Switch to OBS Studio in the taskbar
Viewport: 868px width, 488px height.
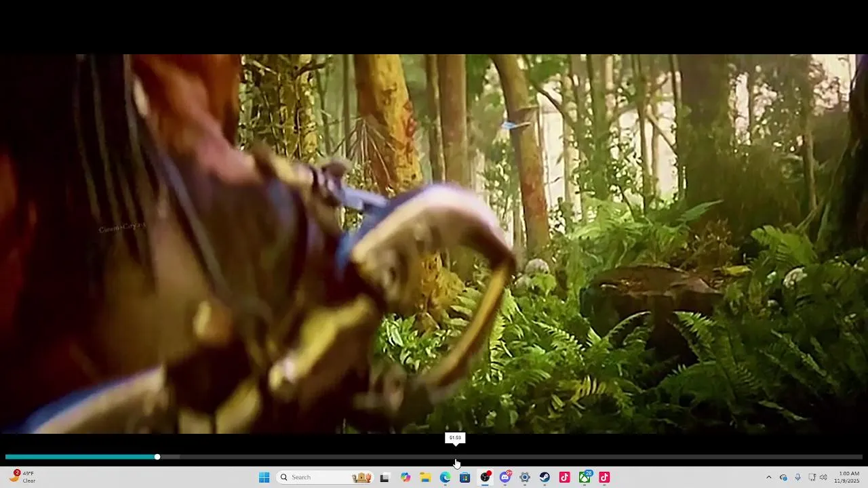pos(485,477)
